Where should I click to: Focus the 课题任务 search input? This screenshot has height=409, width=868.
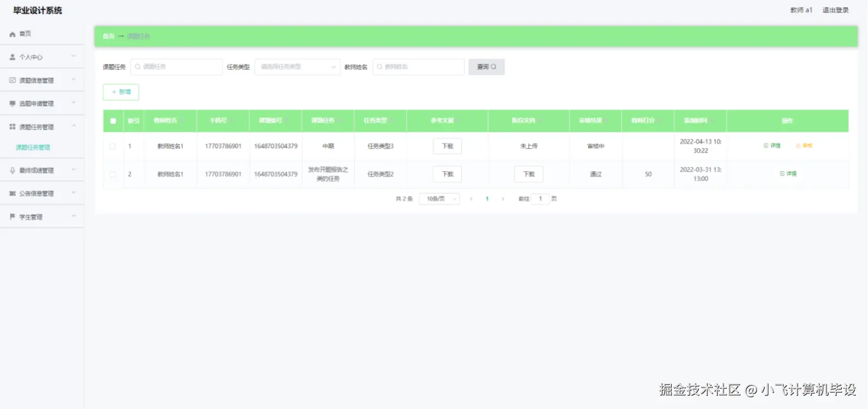[x=177, y=67]
